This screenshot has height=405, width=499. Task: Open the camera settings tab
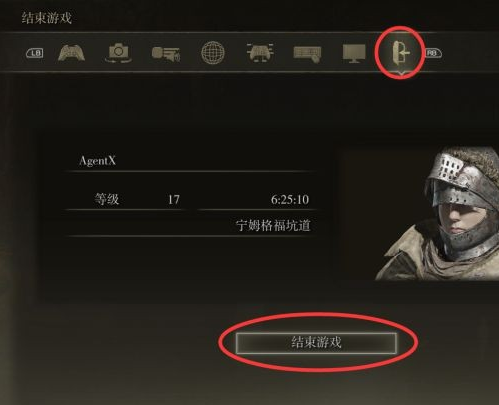(x=118, y=53)
